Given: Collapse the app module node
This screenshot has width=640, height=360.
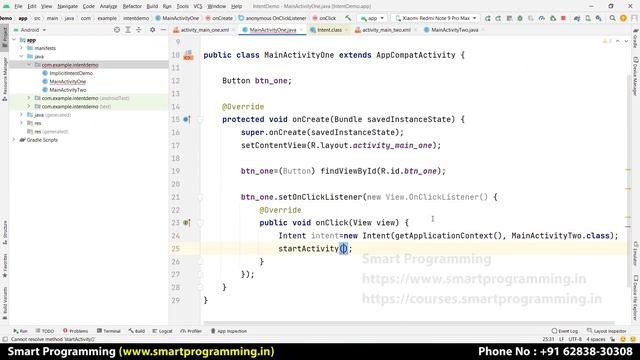Looking at the screenshot, I should pos(14,40).
